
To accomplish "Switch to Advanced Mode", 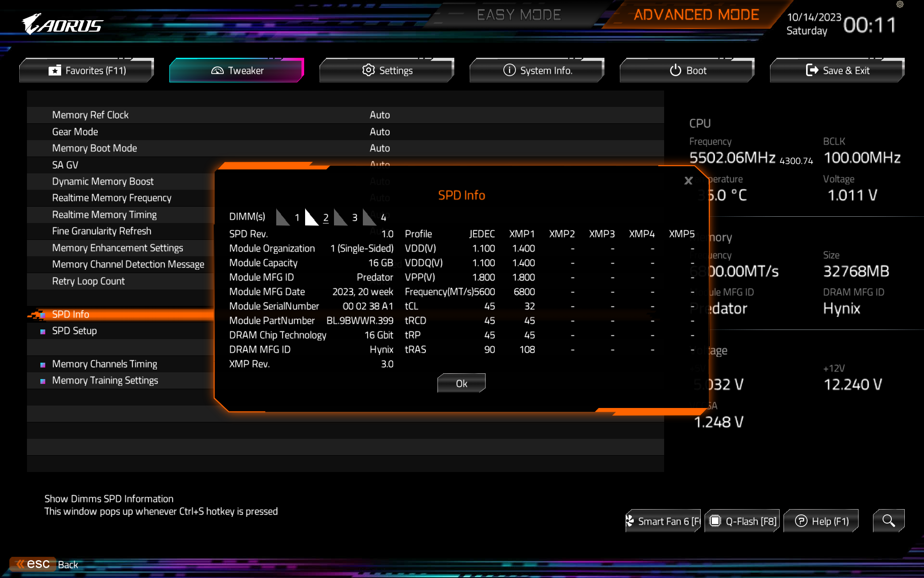I will [x=696, y=15].
